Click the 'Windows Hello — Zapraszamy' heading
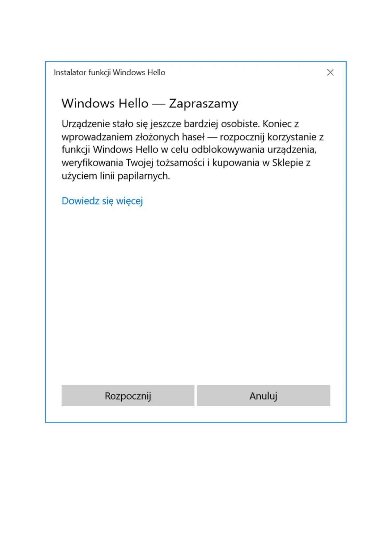This screenshot has width=392, height=554. click(150, 103)
